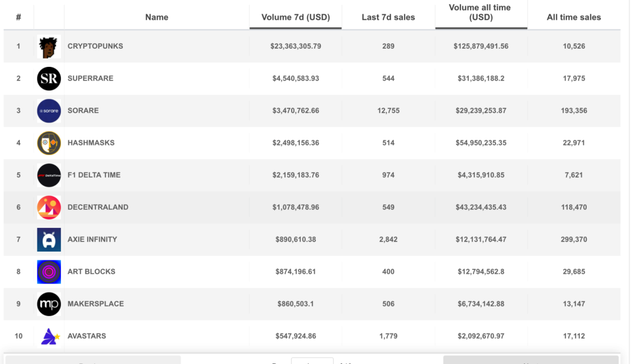The image size is (640, 364).
Task: Sort by All time sales column
Action: pyautogui.click(x=574, y=17)
